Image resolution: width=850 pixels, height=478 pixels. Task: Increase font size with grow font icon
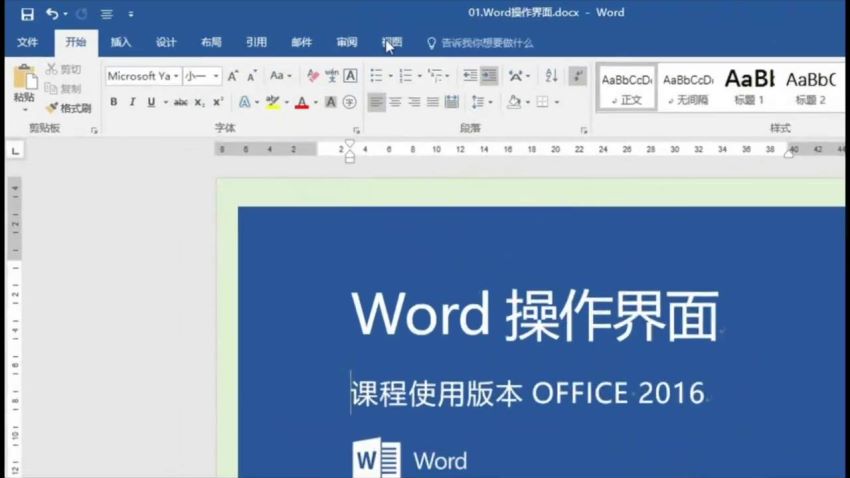pos(233,76)
